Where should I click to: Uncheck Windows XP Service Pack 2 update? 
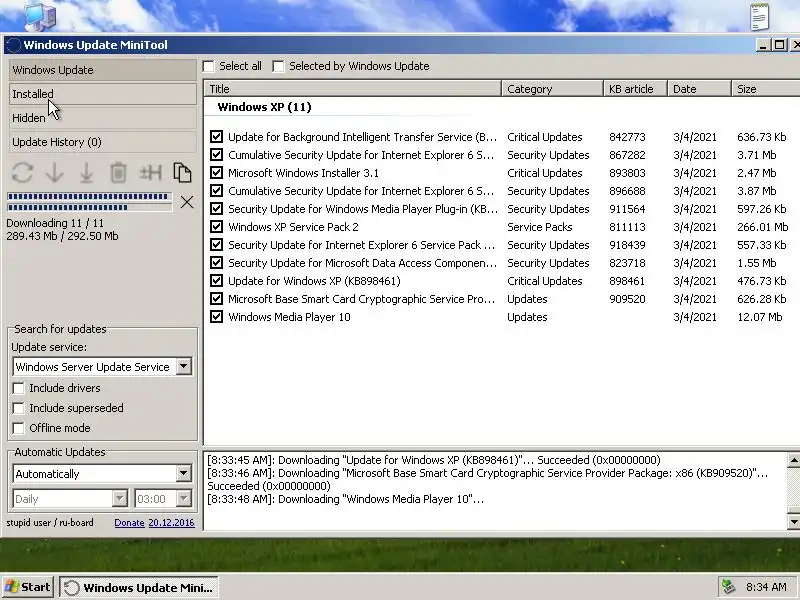tap(216, 227)
